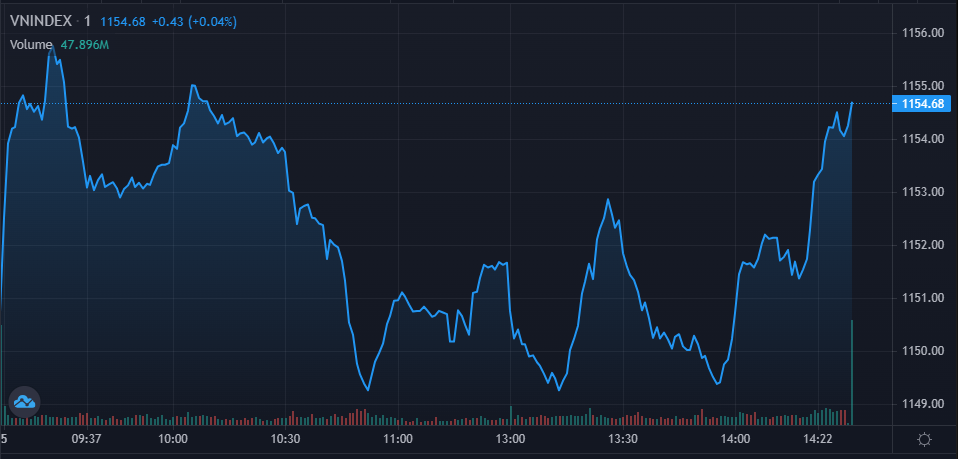This screenshot has height=459, width=958.
Task: Open chart settings gear icon
Action: (x=923, y=439)
